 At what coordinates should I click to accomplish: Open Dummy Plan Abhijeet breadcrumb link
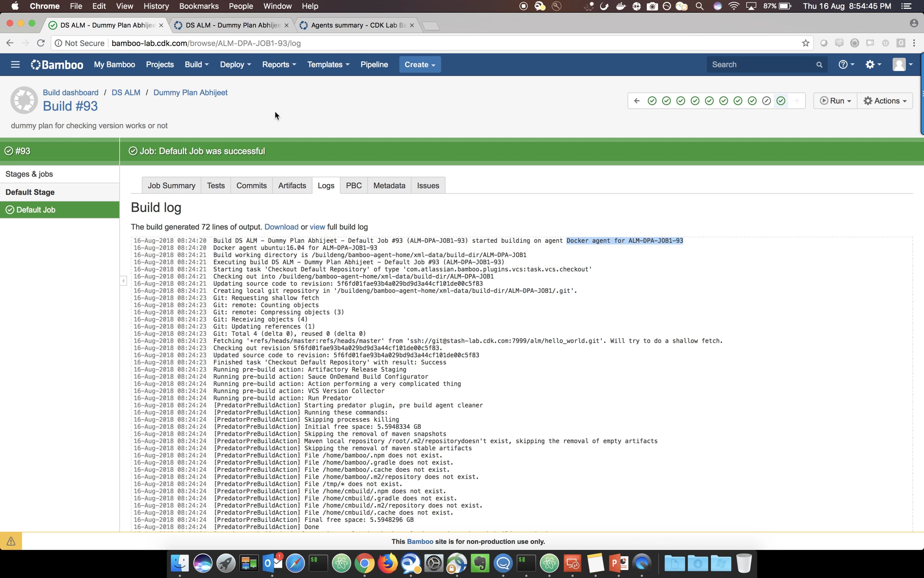pyautogui.click(x=190, y=92)
